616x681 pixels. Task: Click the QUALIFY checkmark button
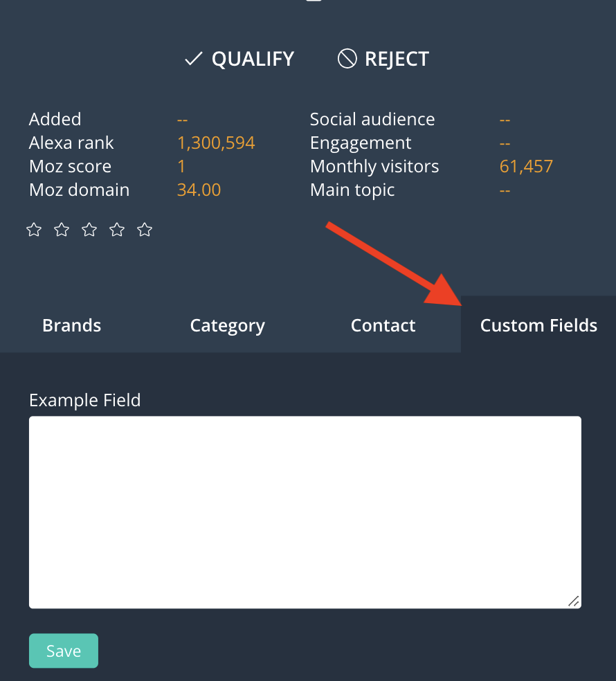(x=239, y=60)
